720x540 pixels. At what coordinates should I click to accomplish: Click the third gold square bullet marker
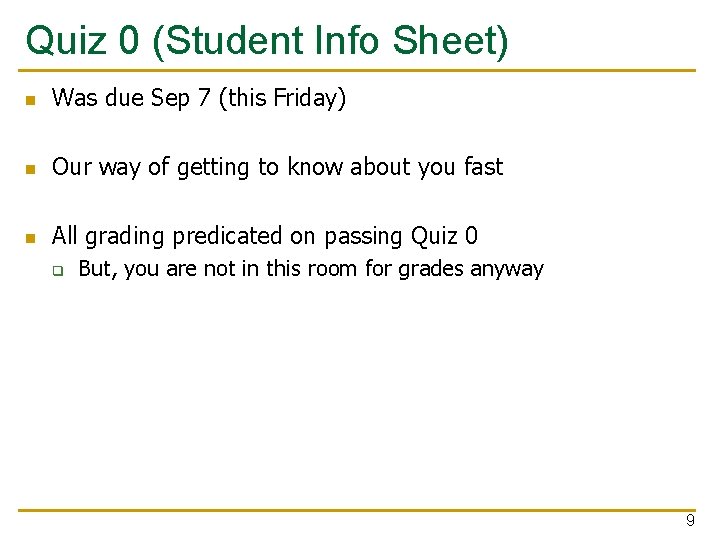tap(31, 238)
